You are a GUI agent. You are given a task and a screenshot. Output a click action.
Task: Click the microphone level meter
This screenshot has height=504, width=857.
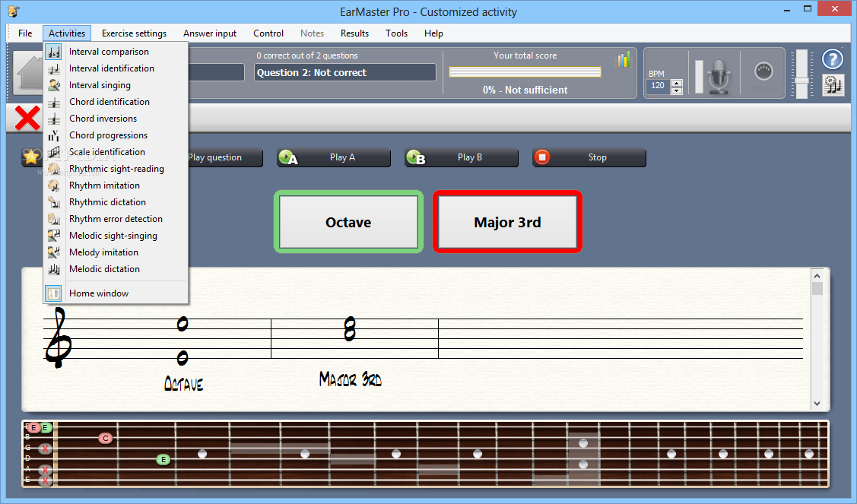(699, 77)
